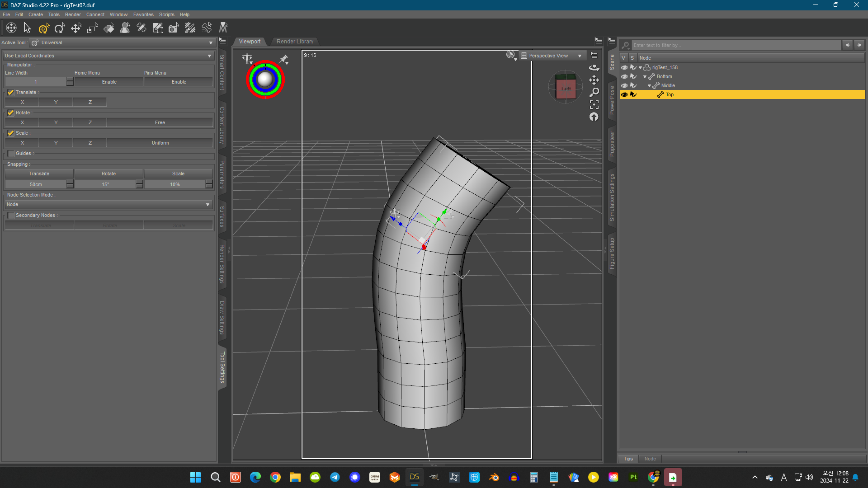Open the Perspective View dropdown
Viewport: 868px width, 488px height.
pyautogui.click(x=552, y=56)
